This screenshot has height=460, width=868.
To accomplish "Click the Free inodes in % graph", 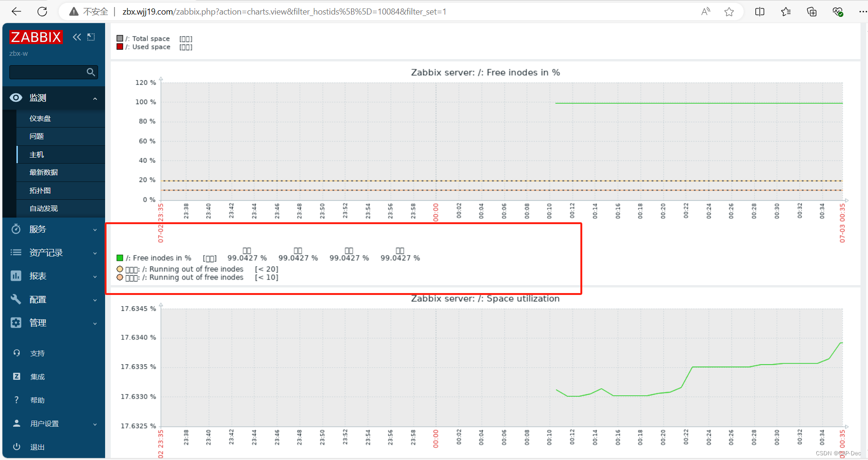I will (502, 141).
